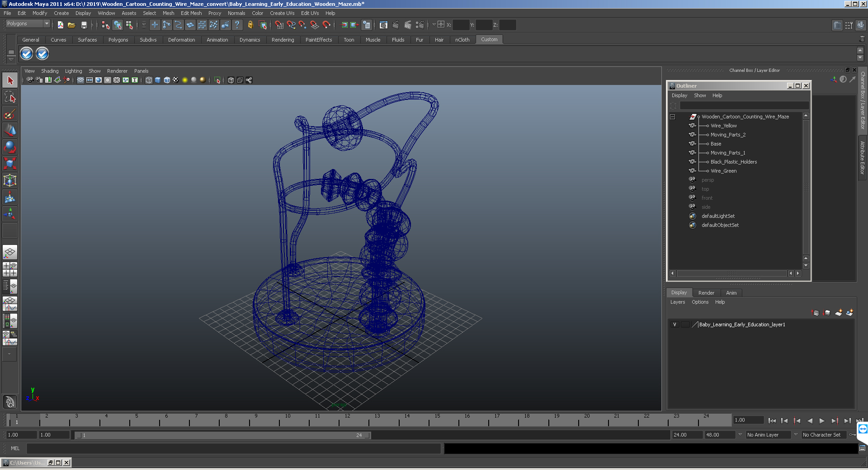The width and height of the screenshot is (868, 470).
Task: Click the lock selection icon in status line
Action: 250,25
